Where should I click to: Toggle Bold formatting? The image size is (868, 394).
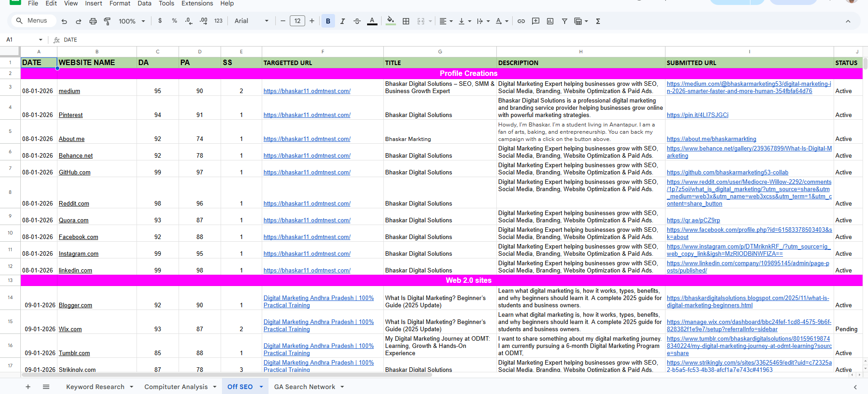click(x=328, y=21)
